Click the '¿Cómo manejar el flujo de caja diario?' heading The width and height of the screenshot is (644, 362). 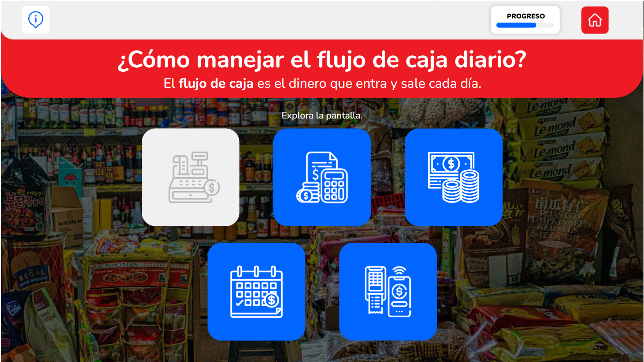[x=322, y=60]
